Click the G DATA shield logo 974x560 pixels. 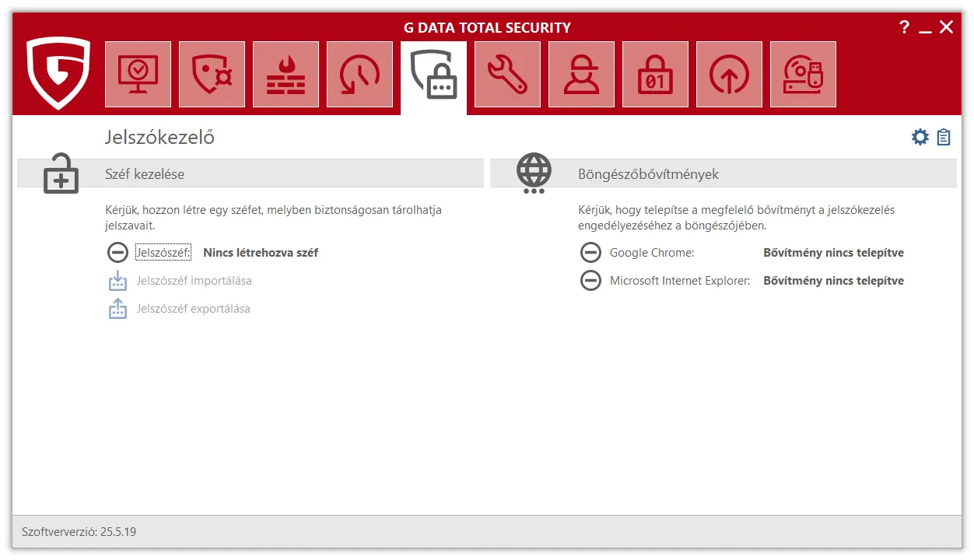(58, 73)
